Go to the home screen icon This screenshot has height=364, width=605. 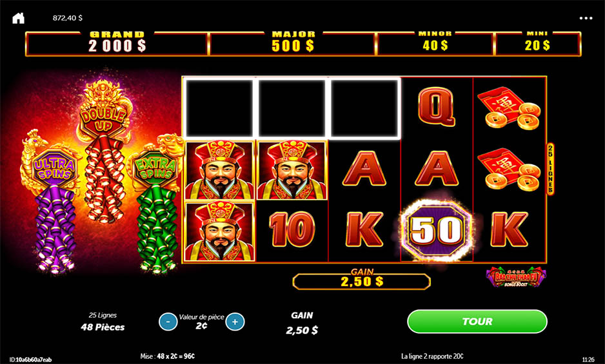(18, 18)
